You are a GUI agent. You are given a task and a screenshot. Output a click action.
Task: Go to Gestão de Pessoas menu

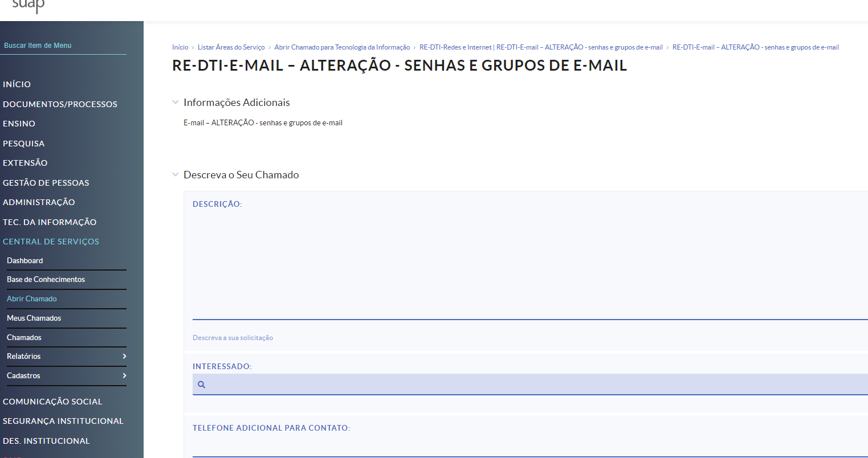(x=46, y=183)
